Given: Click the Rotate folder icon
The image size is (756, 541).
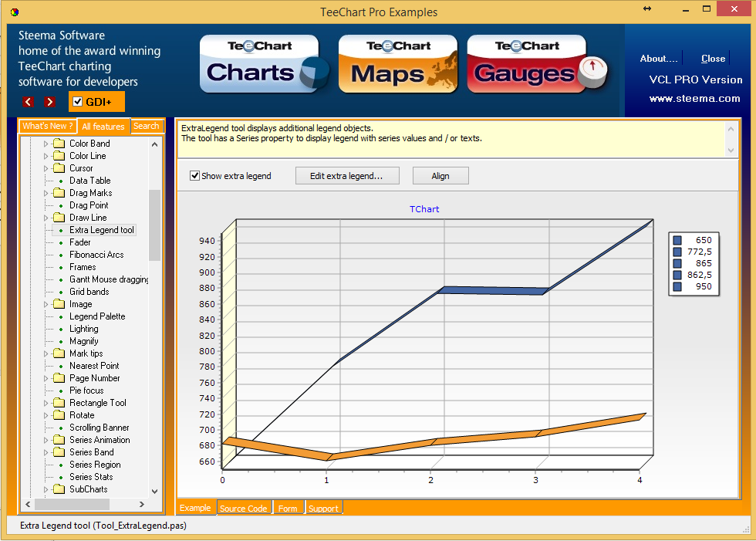Looking at the screenshot, I should point(59,415).
